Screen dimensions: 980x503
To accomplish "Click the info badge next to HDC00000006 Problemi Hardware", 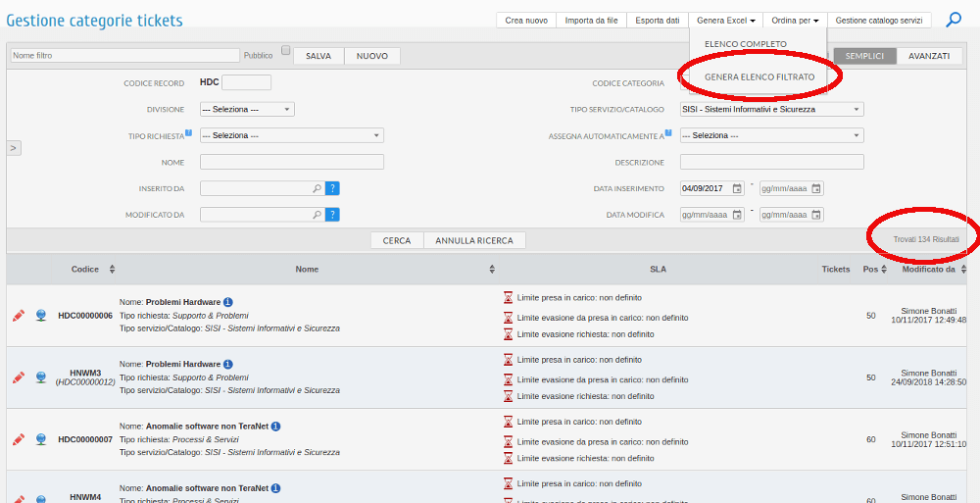I will pos(228,302).
